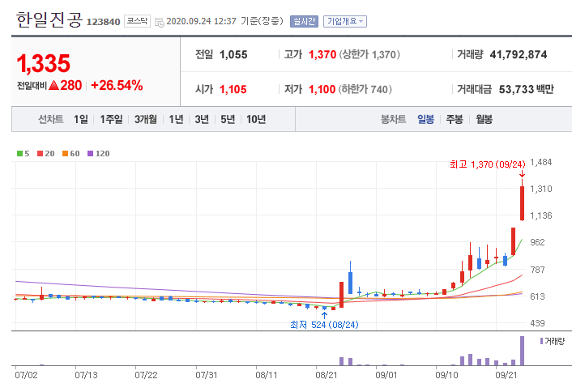Switch to 10년 chart range
Screen dimensions: 572x392
[x=255, y=120]
